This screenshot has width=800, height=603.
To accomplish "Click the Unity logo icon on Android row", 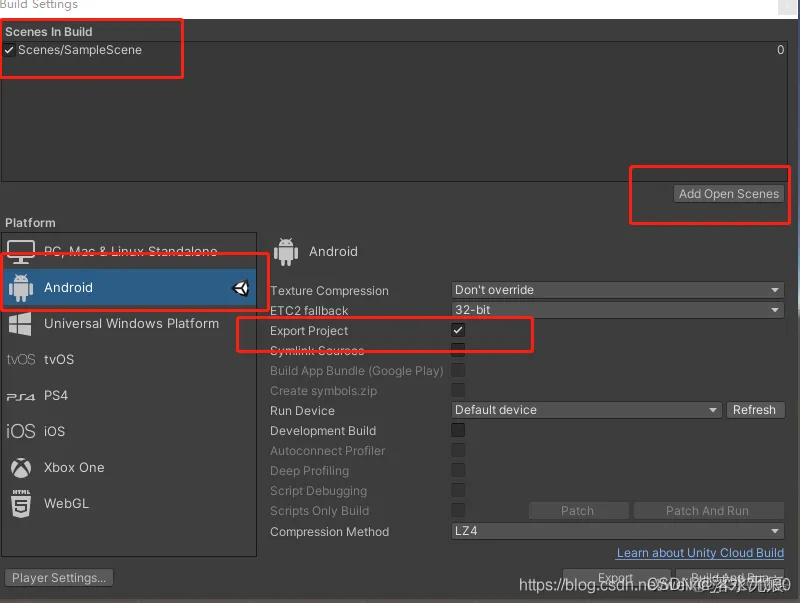I will click(x=241, y=288).
